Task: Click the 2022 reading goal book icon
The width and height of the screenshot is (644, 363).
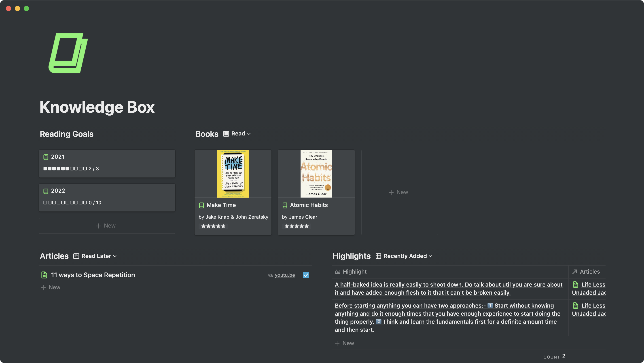Action: 46,191
